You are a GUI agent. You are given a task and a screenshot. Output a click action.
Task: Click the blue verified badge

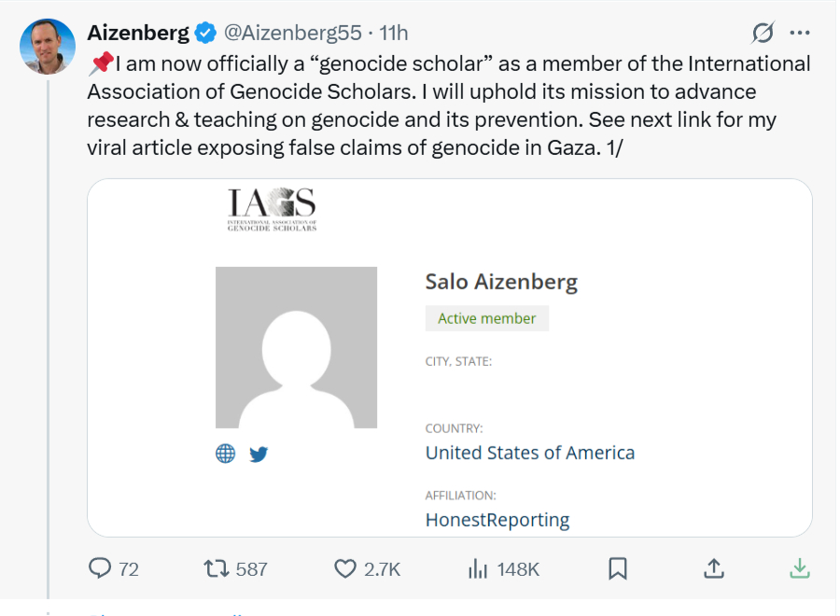pos(205,33)
